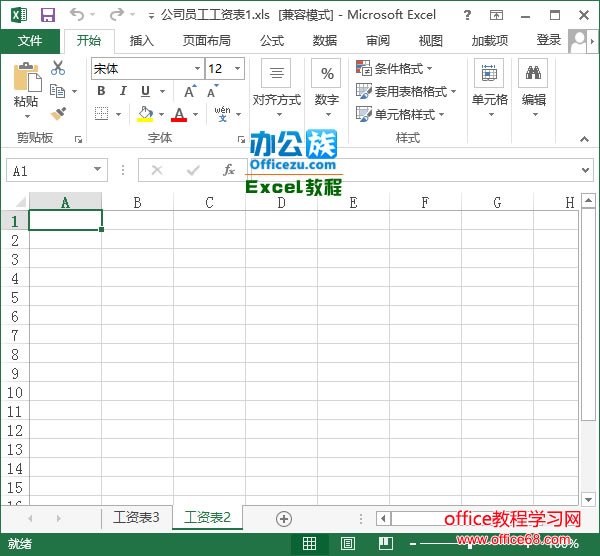Click 套用表格格式 format as table
The image size is (600, 556).
[x=406, y=91]
